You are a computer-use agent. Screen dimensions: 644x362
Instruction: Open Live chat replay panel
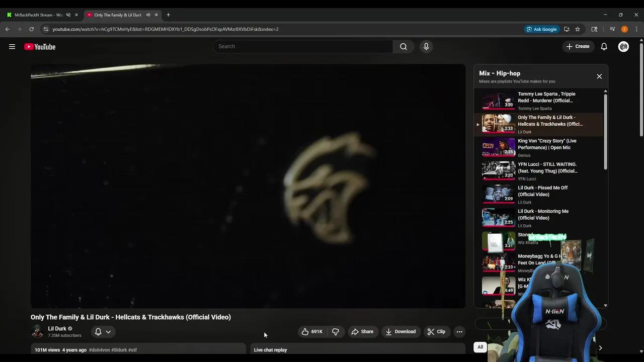pyautogui.click(x=358, y=350)
